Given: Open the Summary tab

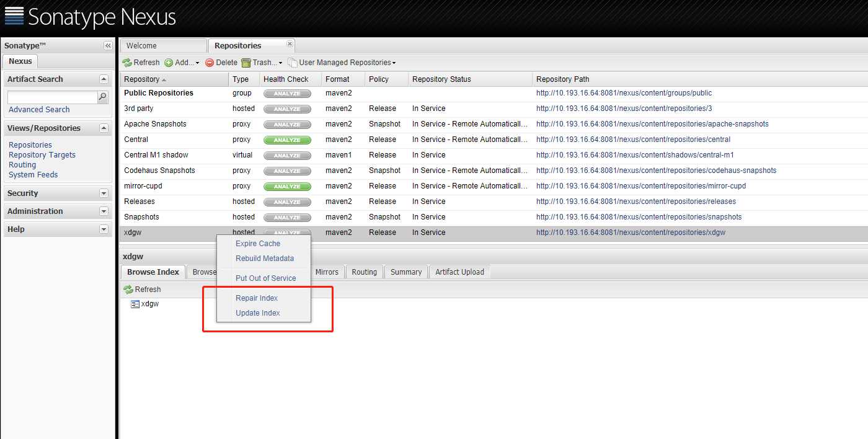Looking at the screenshot, I should tap(406, 272).
